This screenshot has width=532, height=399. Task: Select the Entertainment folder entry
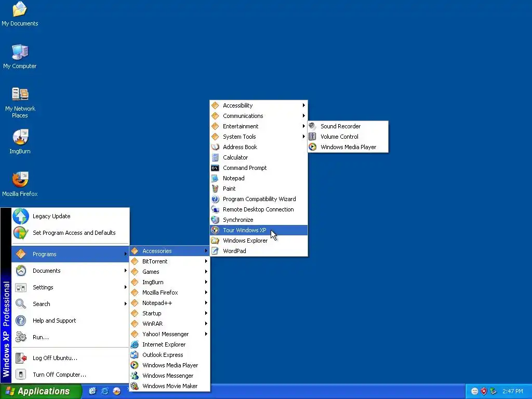click(x=259, y=126)
